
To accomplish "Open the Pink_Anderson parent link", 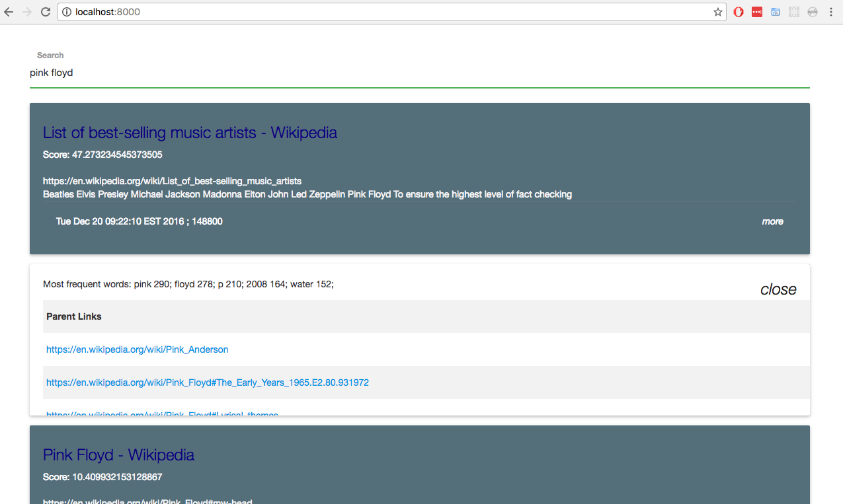I will tap(137, 349).
